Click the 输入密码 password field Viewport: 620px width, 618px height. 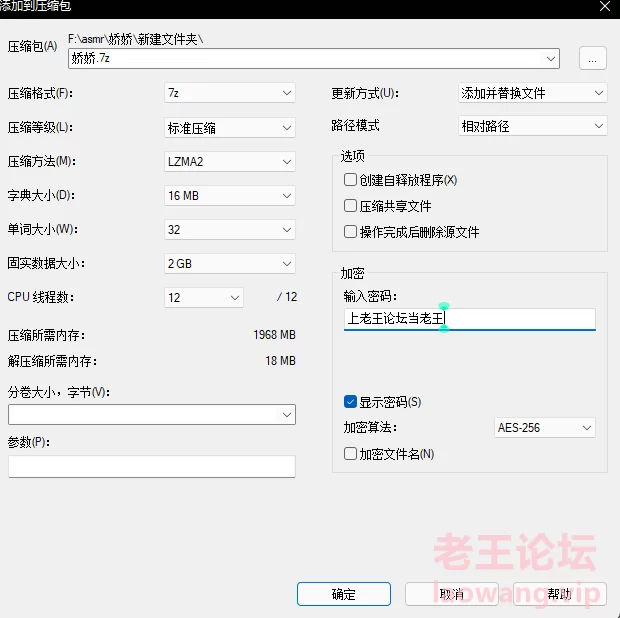pyautogui.click(x=470, y=319)
